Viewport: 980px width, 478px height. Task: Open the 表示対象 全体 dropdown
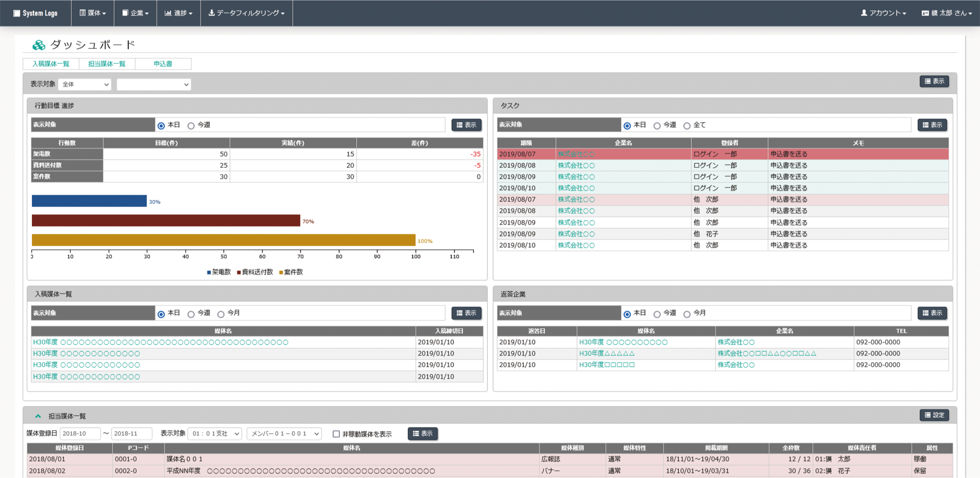(84, 84)
